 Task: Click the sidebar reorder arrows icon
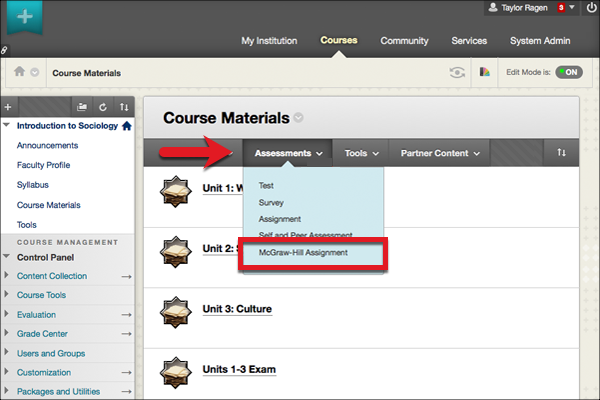pos(124,106)
